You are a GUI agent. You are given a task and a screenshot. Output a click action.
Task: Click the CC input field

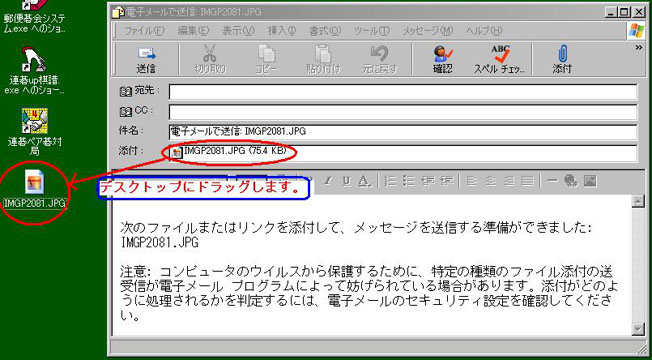click(x=403, y=112)
